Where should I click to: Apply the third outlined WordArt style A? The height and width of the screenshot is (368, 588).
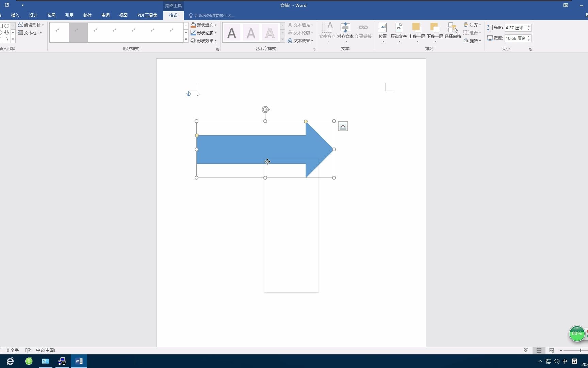tap(270, 33)
